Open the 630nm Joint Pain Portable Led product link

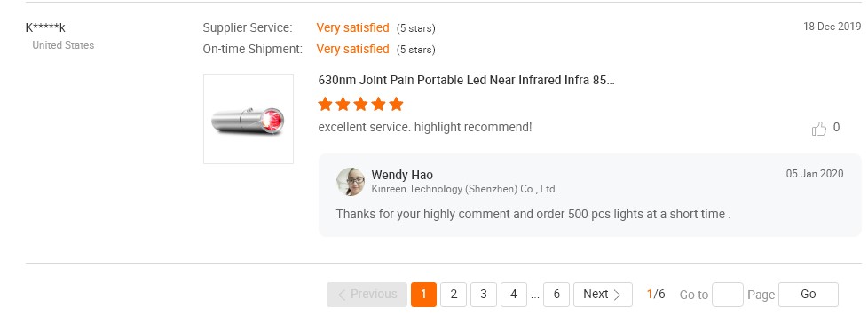(x=466, y=80)
